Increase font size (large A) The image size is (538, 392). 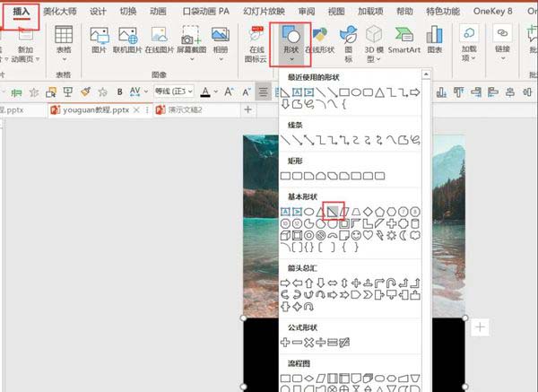tap(229, 91)
